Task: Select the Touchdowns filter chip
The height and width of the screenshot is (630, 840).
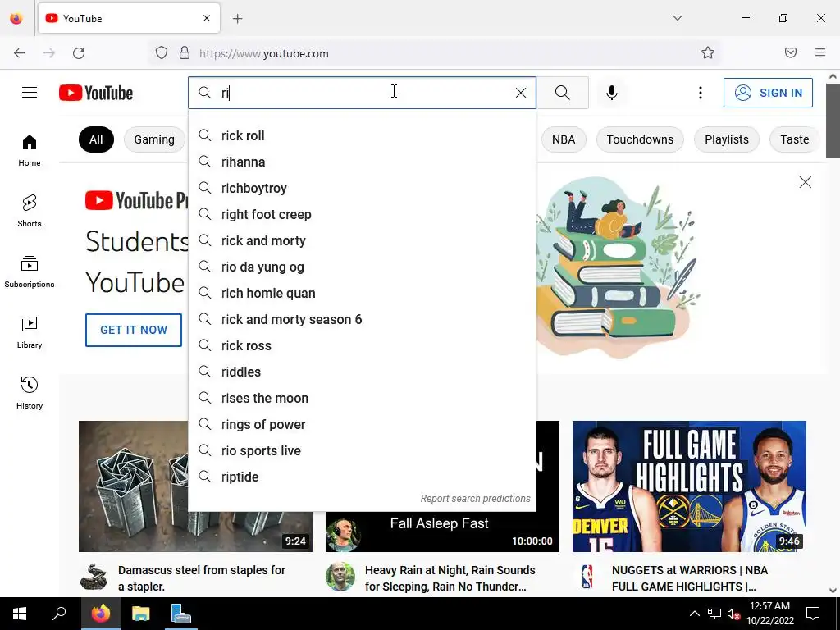Action: (640, 139)
